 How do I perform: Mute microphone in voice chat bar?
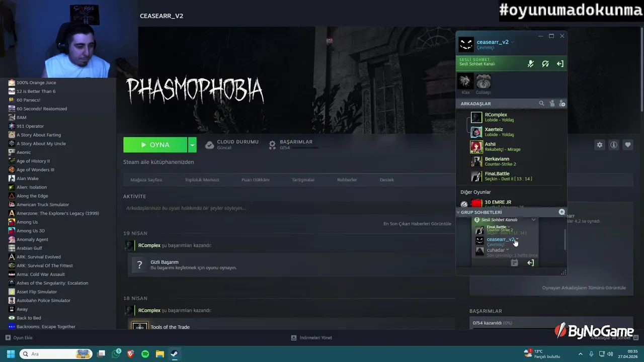click(x=530, y=64)
